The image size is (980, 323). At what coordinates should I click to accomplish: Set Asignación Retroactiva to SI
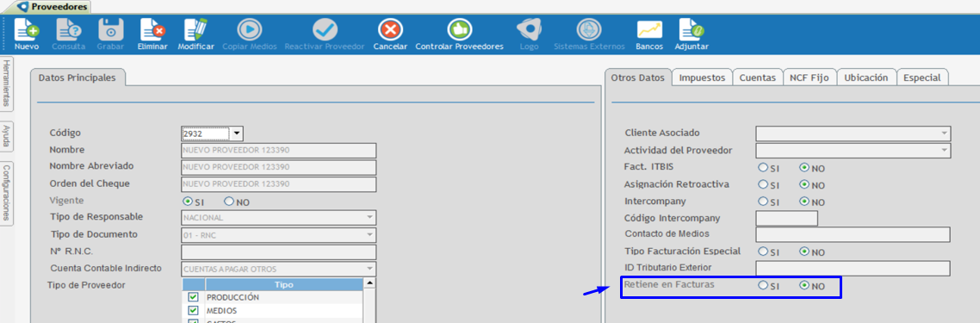coord(762,185)
